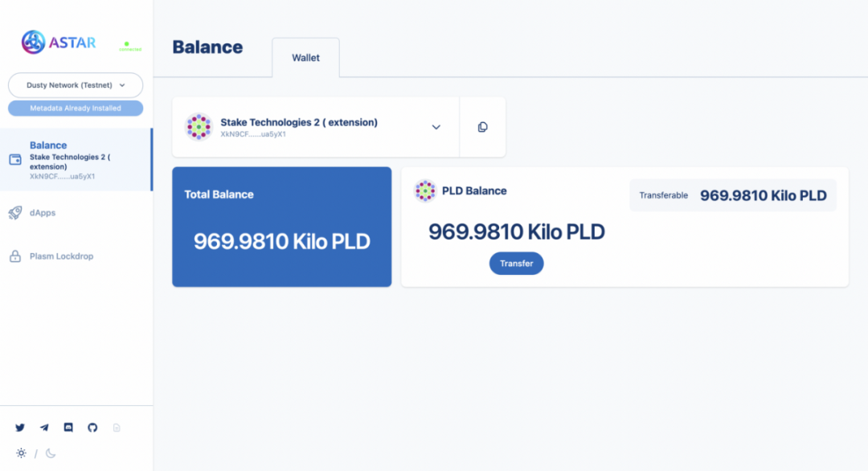This screenshot has height=471, width=868.
Task: Expand the Stake Technologies 2 account chevron
Action: point(436,127)
